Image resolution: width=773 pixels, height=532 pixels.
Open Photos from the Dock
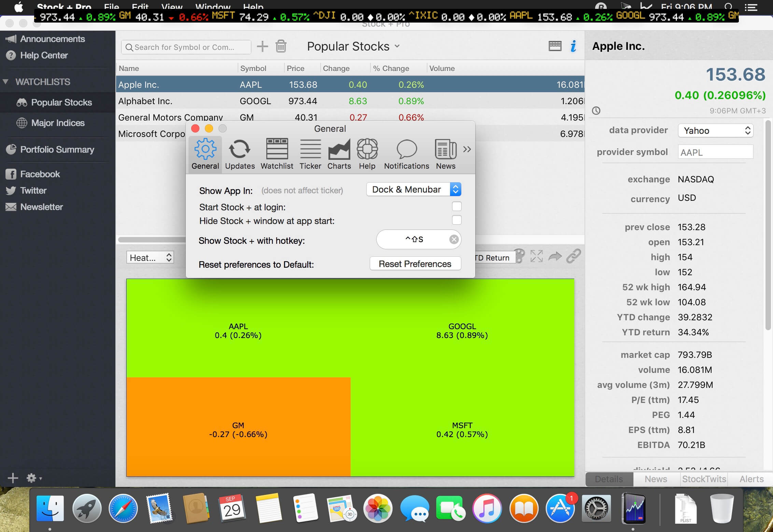378,509
